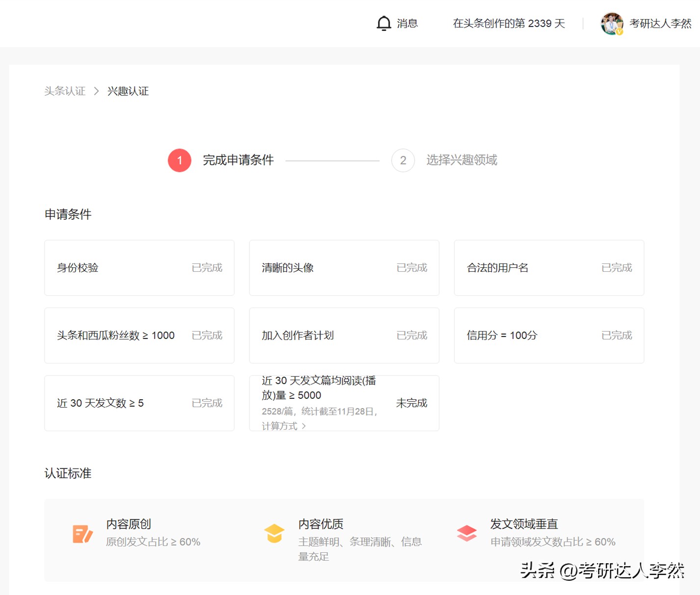Click the red layers icon next to 发文领域垂直
The width and height of the screenshot is (700, 595).
point(467,533)
